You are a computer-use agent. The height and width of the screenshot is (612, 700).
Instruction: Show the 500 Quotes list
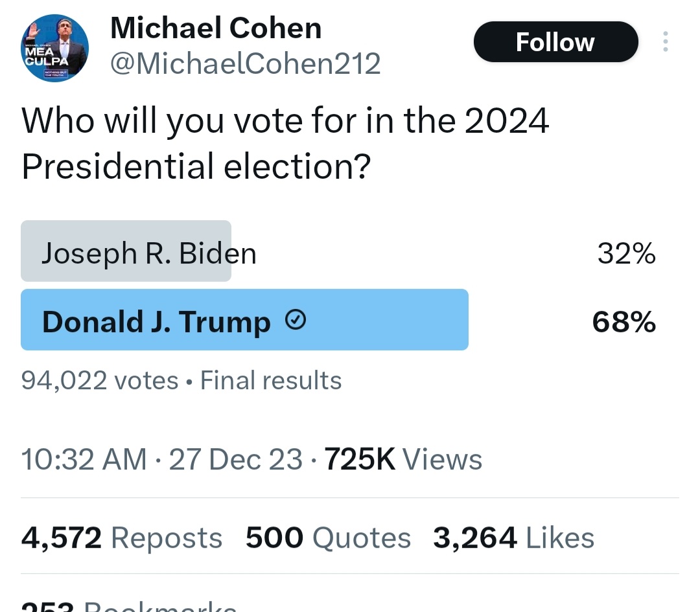point(328,538)
